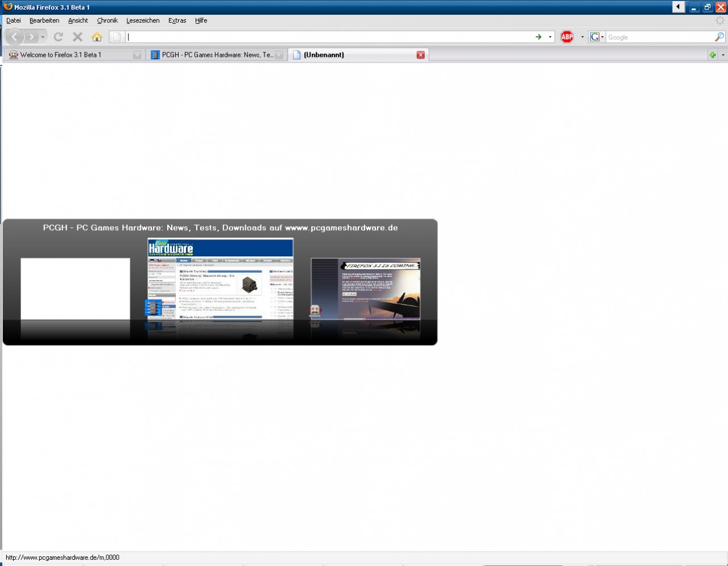The height and width of the screenshot is (566, 728).
Task: Open the Adblock Plus ABP icon
Action: (567, 37)
